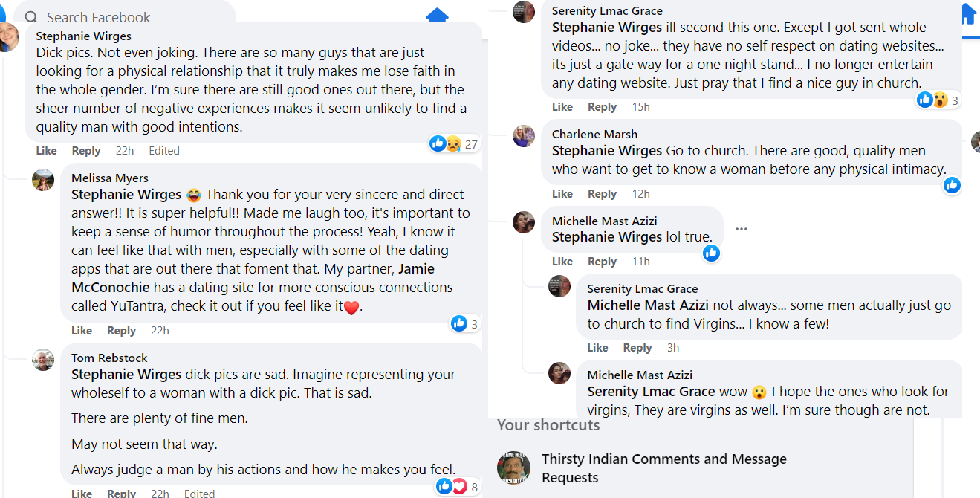Reply to Melissa Myers' comment

pos(121,331)
